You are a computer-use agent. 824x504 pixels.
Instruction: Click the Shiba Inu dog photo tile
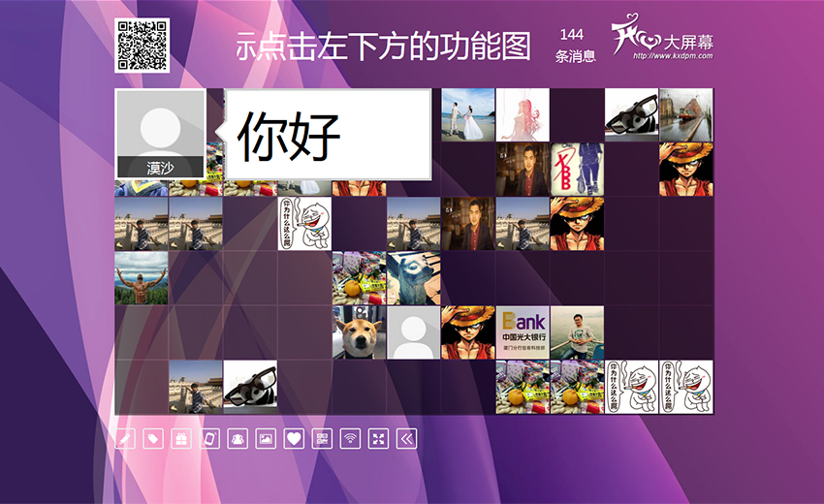click(360, 333)
